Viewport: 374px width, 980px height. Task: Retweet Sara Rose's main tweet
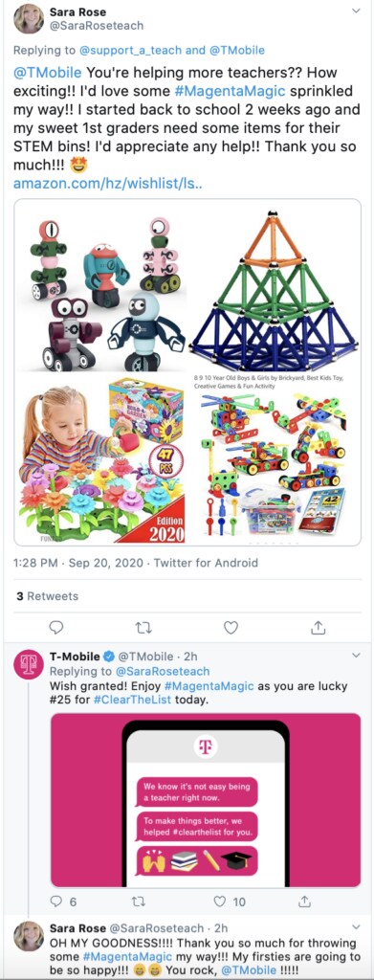pos(143,627)
